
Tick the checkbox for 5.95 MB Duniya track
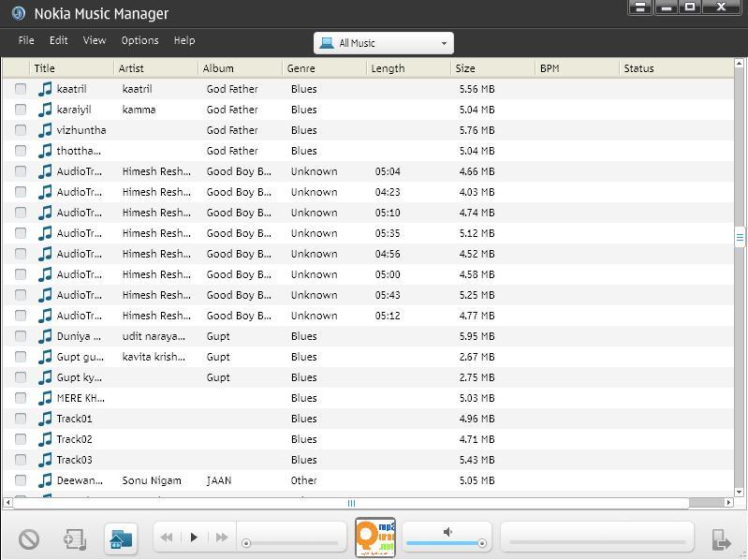click(21, 336)
